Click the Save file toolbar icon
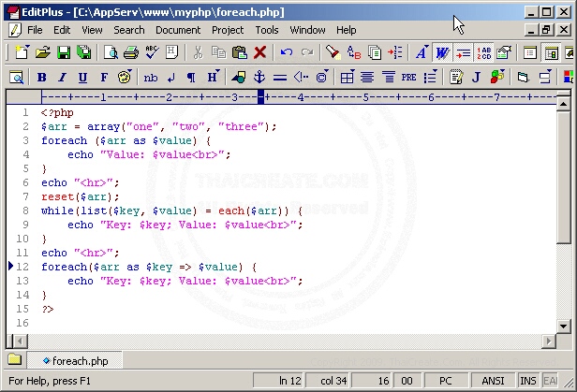577x392 pixels. point(64,53)
